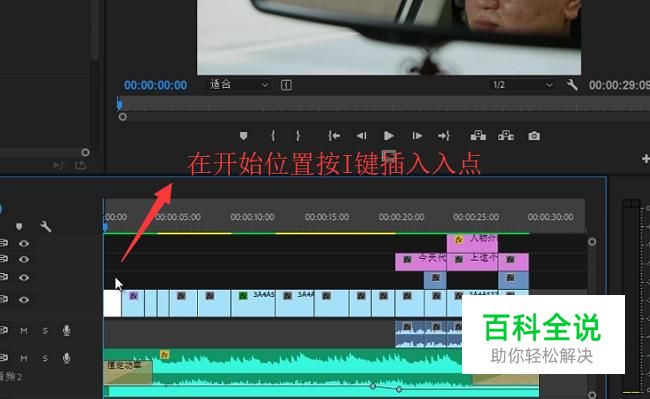This screenshot has width=650, height=399.
Task: Select the white clip at the timeline start
Action: click(x=112, y=304)
